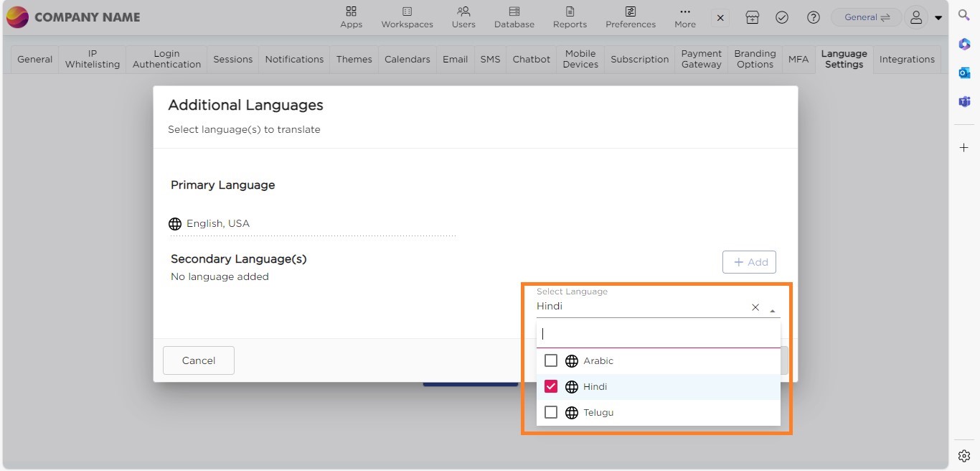The width and height of the screenshot is (980, 471).
Task: Cancel the Additional Languages dialog
Action: [199, 360]
